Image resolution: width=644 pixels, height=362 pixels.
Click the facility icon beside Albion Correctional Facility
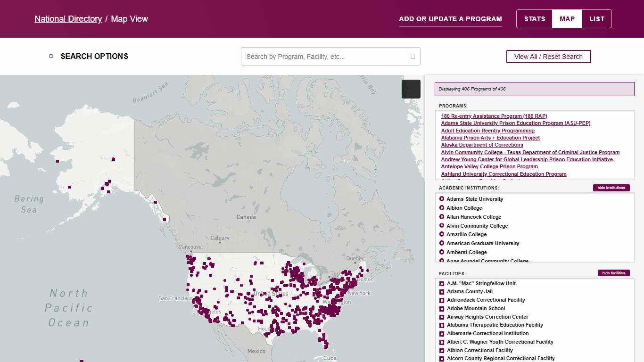pos(442,350)
